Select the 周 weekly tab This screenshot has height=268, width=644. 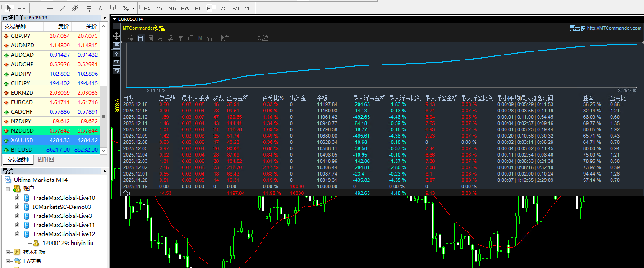click(x=151, y=38)
